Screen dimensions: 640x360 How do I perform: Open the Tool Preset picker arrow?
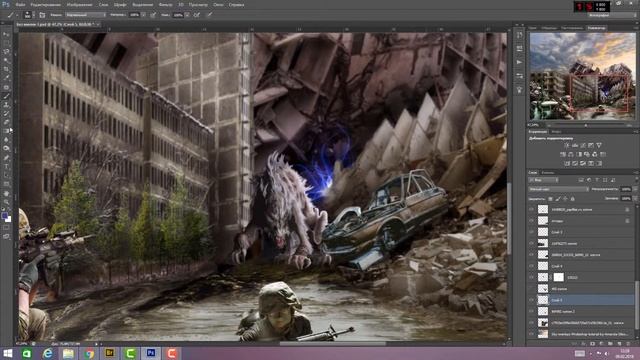pyautogui.click(x=17, y=15)
